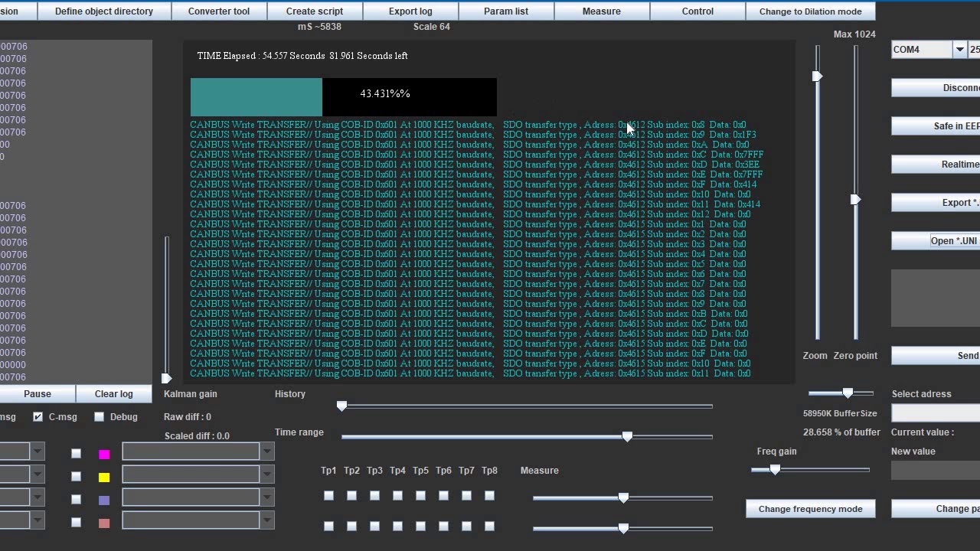Open dropdown right of yellow swatch
The height and width of the screenshot is (551, 980).
pos(267,474)
